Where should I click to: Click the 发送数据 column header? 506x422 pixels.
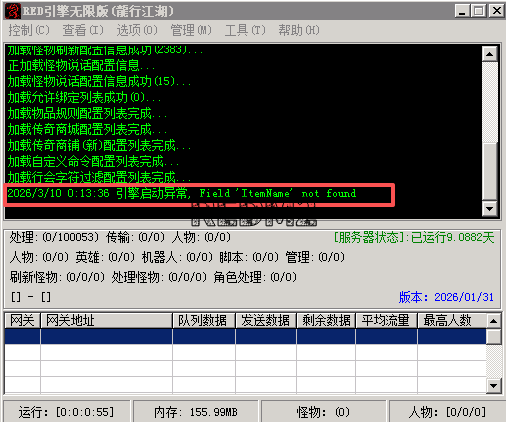pos(266,321)
